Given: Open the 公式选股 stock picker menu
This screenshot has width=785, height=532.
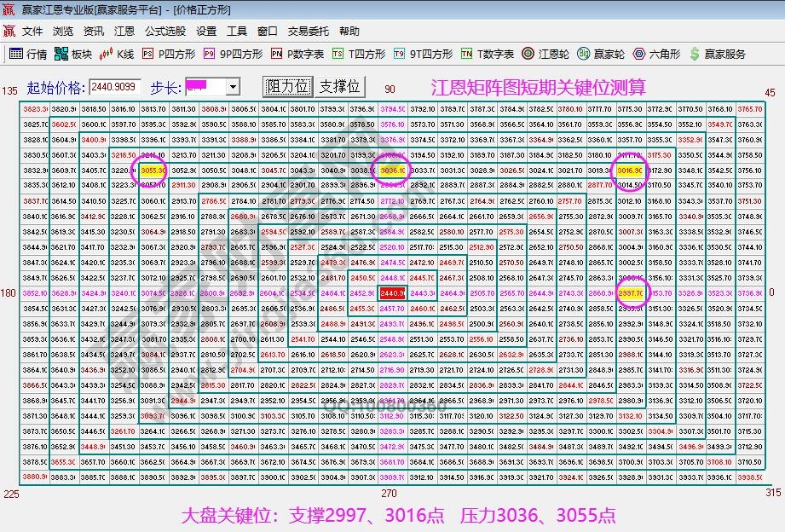Looking at the screenshot, I should click(x=164, y=31).
